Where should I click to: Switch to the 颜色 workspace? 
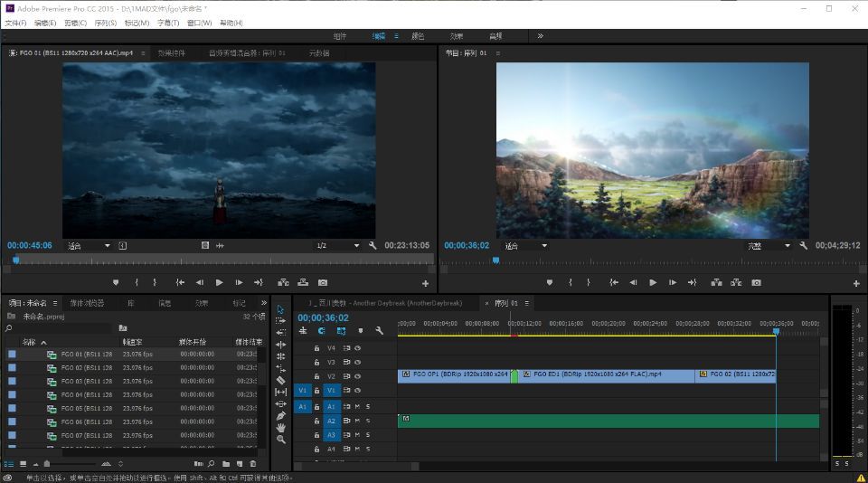pyautogui.click(x=418, y=36)
